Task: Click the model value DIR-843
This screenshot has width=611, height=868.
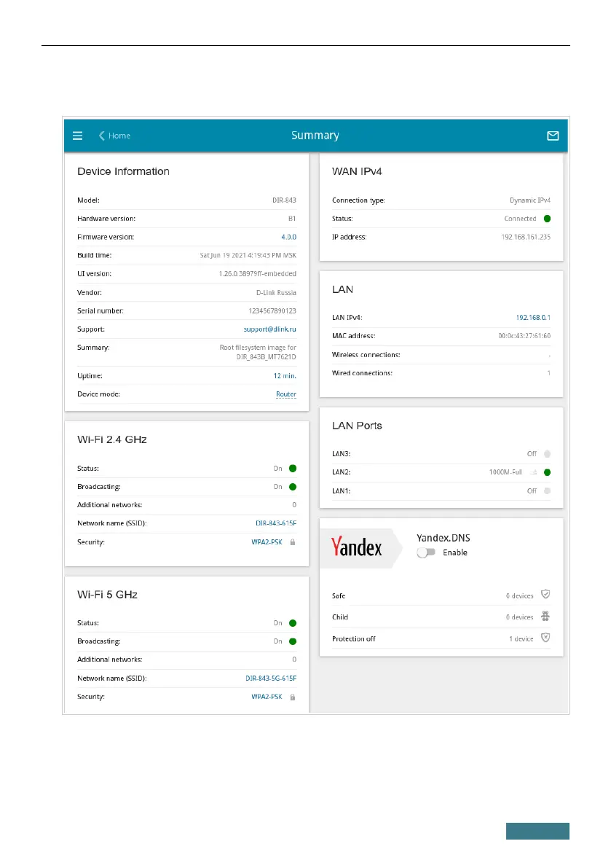Action: point(284,200)
